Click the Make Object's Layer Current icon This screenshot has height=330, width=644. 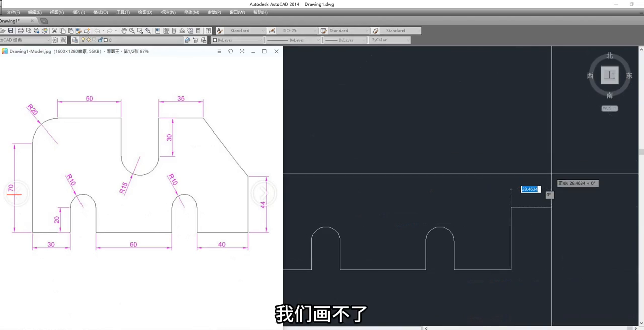(187, 40)
